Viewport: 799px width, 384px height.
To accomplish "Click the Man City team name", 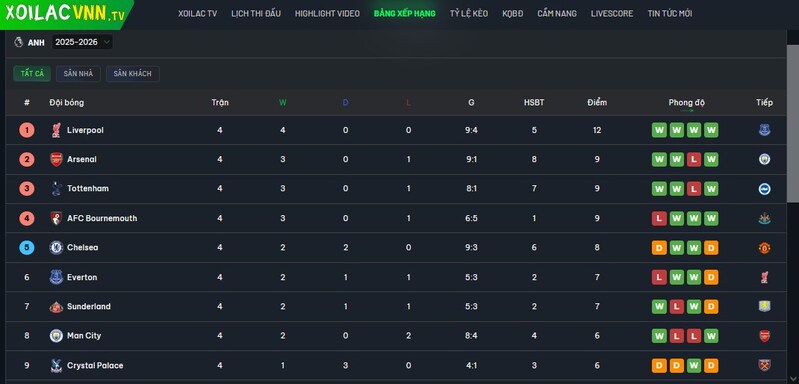I will click(x=84, y=336).
